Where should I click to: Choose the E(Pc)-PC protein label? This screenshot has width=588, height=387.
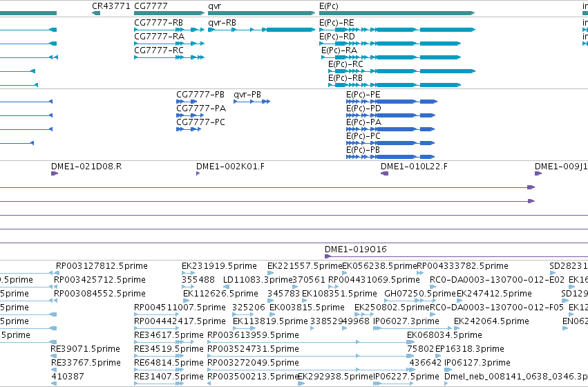point(363,136)
